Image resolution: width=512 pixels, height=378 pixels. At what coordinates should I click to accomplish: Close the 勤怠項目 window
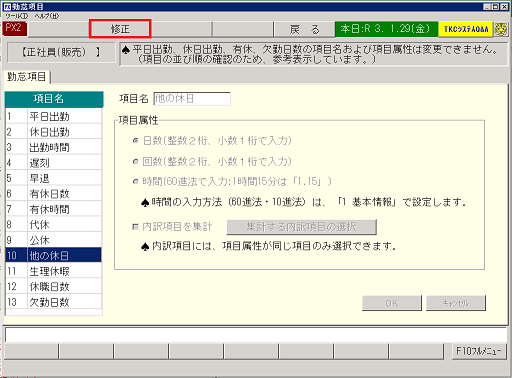point(504,6)
